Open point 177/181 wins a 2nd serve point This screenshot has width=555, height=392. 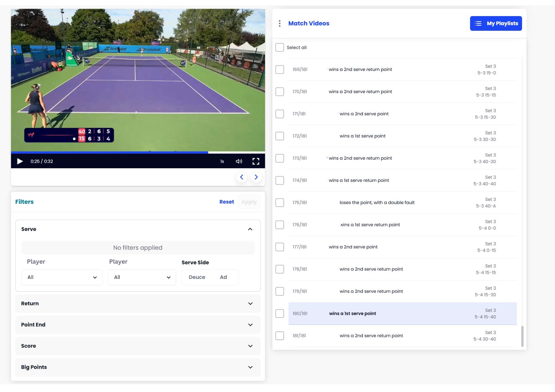(x=403, y=247)
